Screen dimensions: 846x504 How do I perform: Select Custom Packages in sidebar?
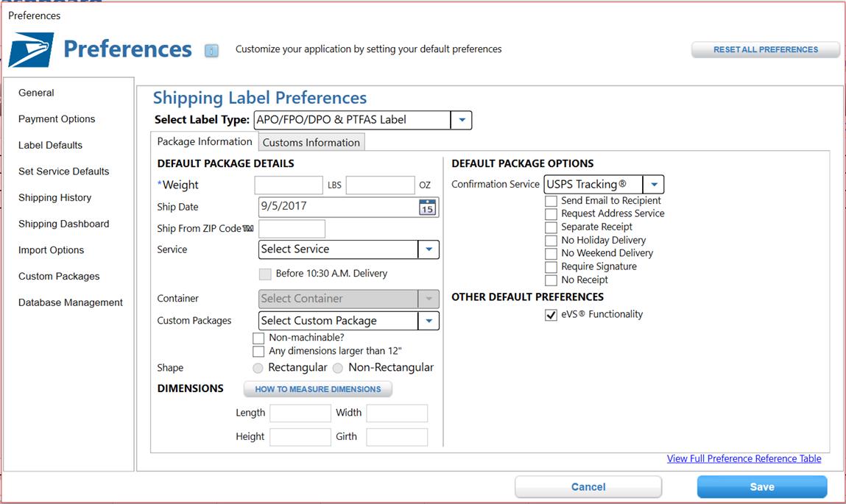pos(59,277)
